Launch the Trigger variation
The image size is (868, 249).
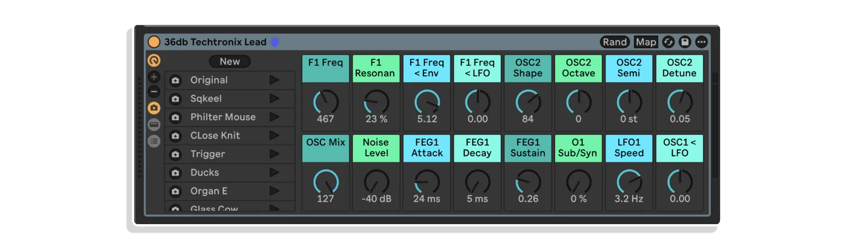(x=274, y=154)
